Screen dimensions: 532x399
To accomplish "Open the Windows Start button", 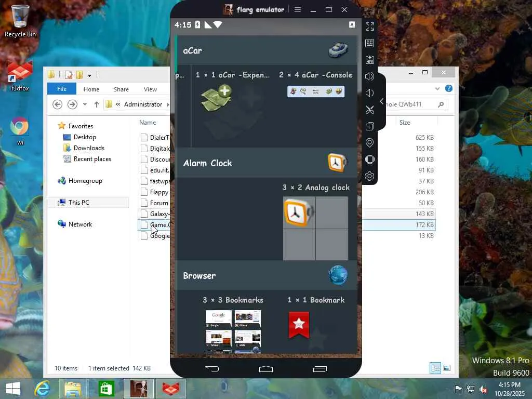I will 13,389.
